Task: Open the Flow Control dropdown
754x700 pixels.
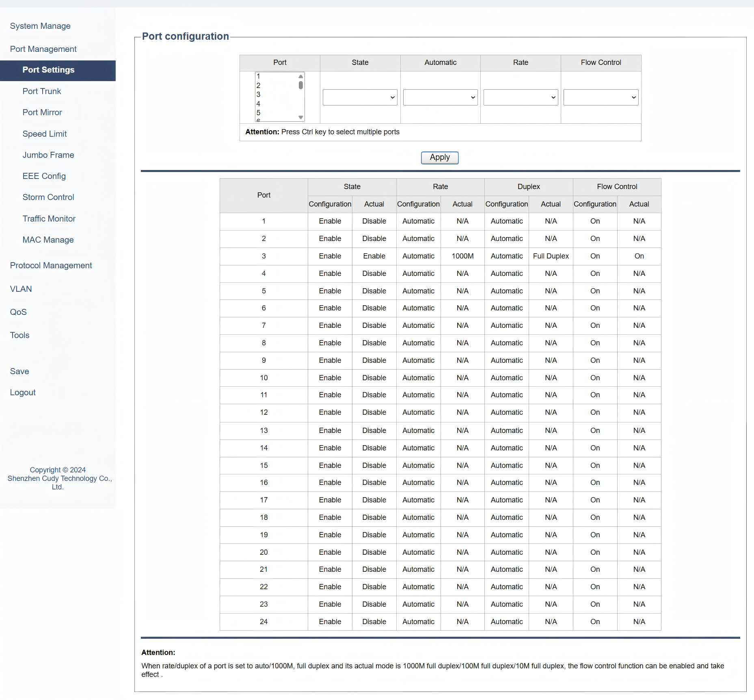Action: point(601,97)
